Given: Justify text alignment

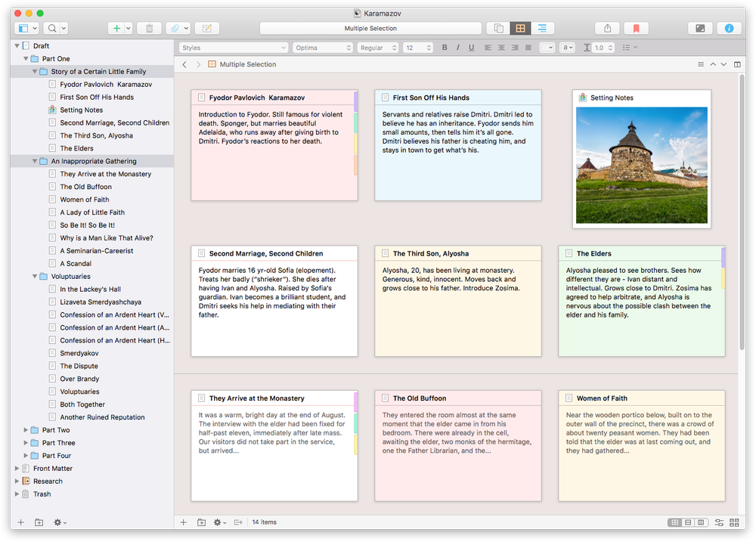Looking at the screenshot, I should (x=528, y=48).
